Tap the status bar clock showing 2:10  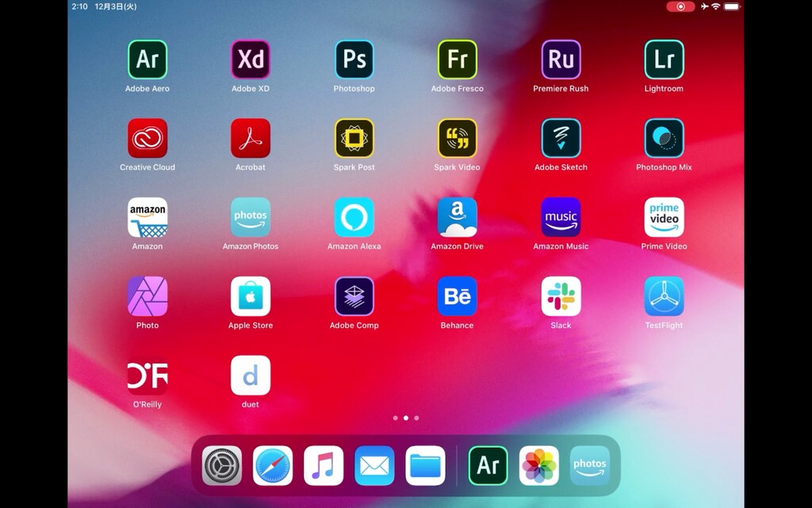coord(80,6)
